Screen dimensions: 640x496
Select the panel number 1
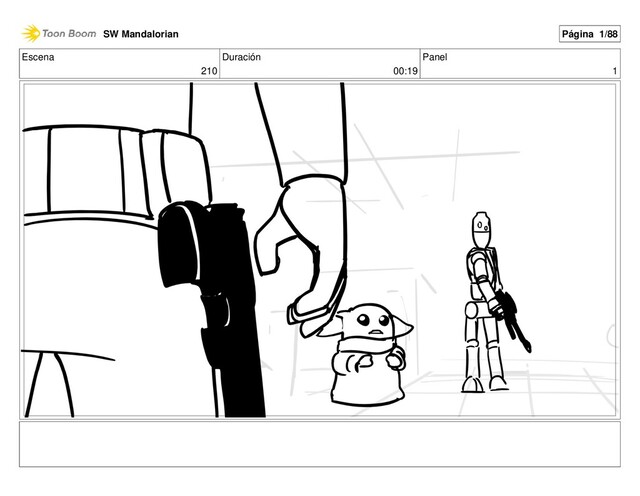point(615,71)
